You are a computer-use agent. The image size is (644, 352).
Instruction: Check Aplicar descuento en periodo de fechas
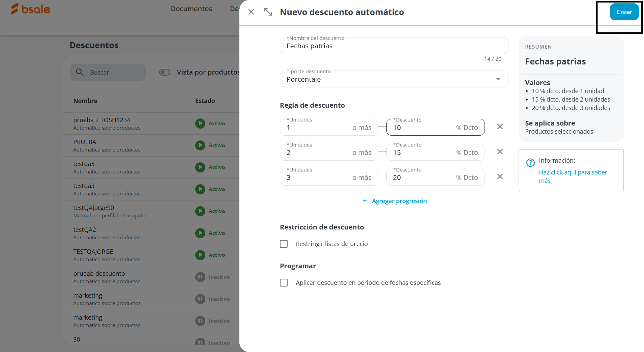[x=284, y=283]
